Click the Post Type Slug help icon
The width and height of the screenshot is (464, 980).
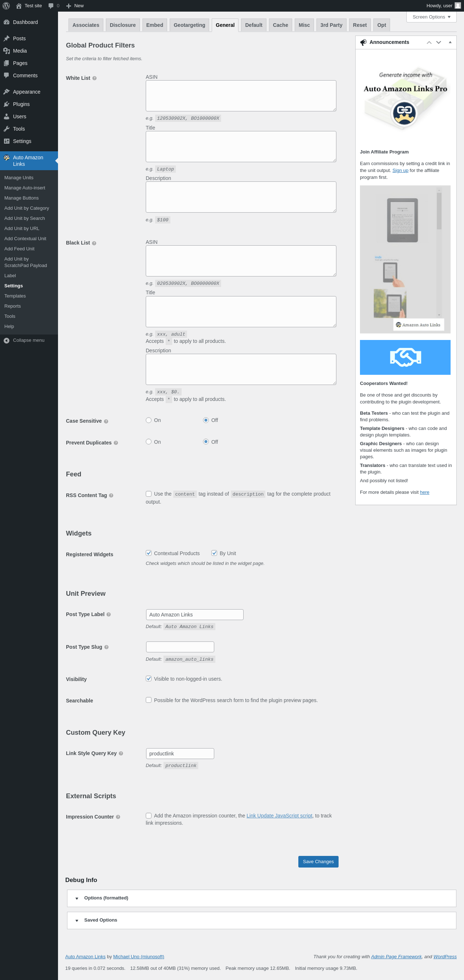[107, 648]
